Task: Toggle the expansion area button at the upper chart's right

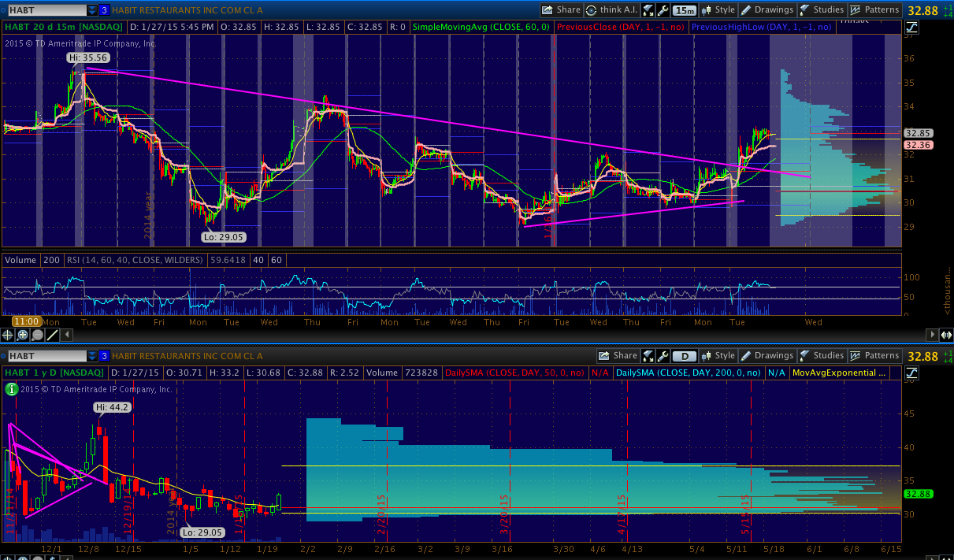Action: [948, 335]
